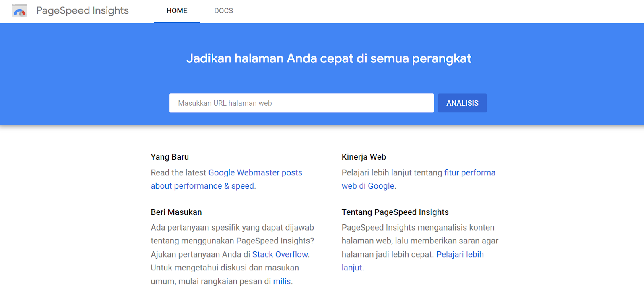Screen dimensions: 644x295
Task: Click the Pelajari lebih lanjut link
Action: pyautogui.click(x=413, y=261)
